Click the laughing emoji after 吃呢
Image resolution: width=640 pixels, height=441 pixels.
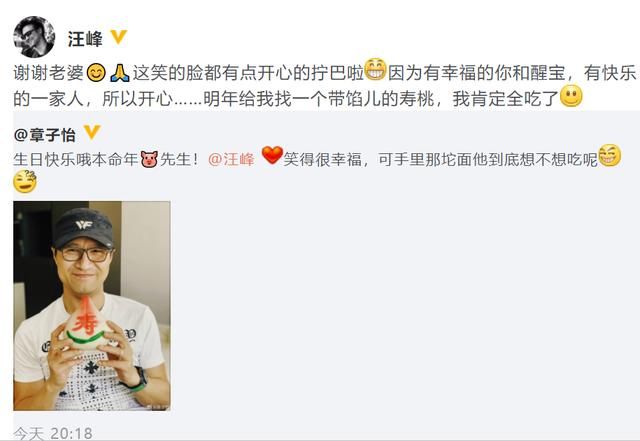609,156
